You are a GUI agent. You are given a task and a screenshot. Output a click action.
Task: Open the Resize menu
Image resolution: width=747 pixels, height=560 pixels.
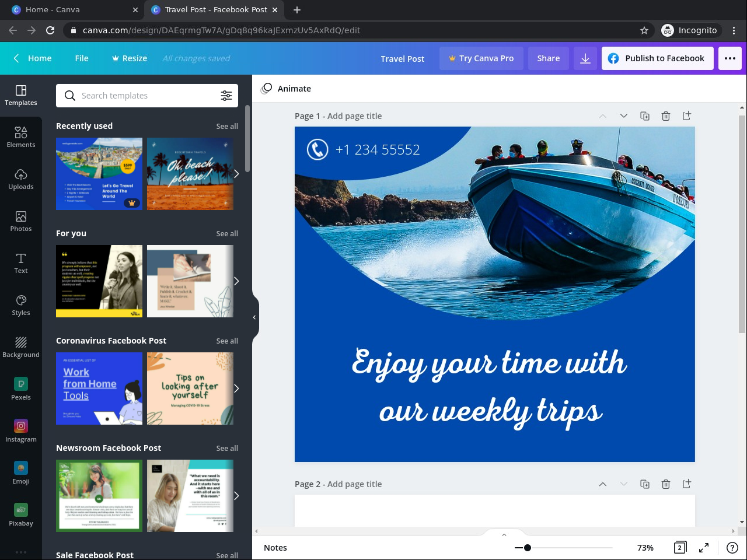coord(129,58)
